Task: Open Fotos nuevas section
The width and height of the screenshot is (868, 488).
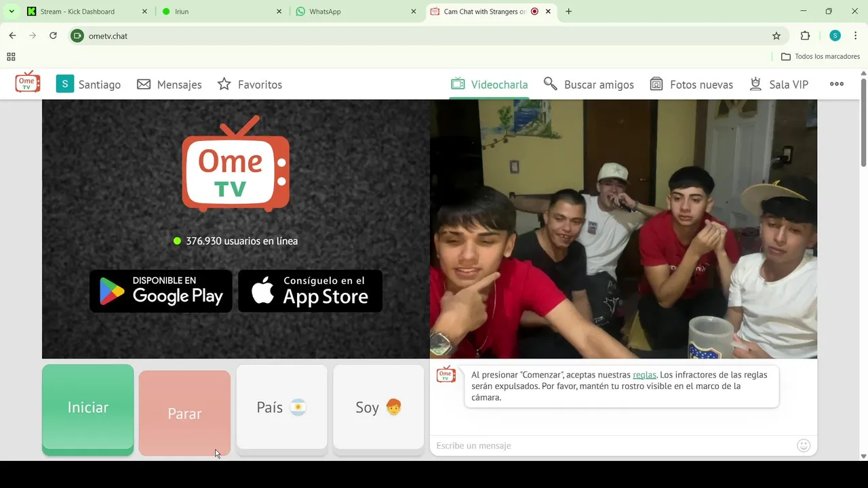Action: 691,85
